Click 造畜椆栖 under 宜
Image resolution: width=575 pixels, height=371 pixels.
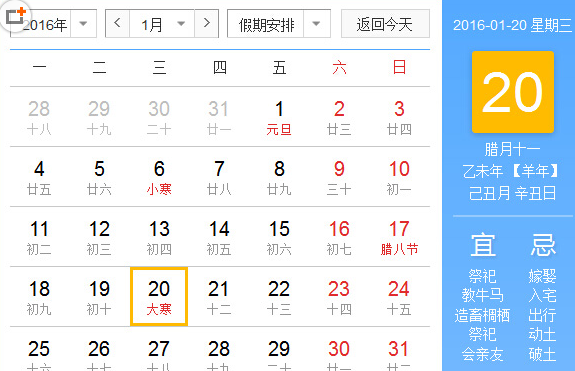[483, 315]
